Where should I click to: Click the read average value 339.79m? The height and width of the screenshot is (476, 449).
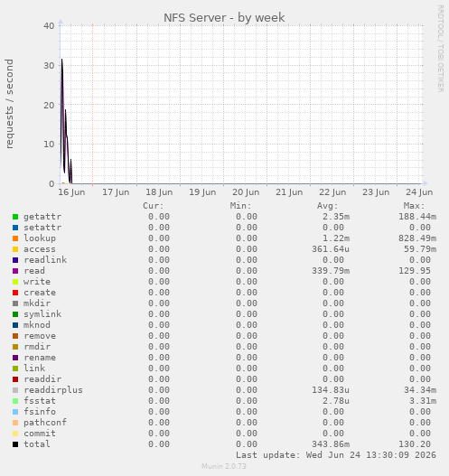(331, 271)
